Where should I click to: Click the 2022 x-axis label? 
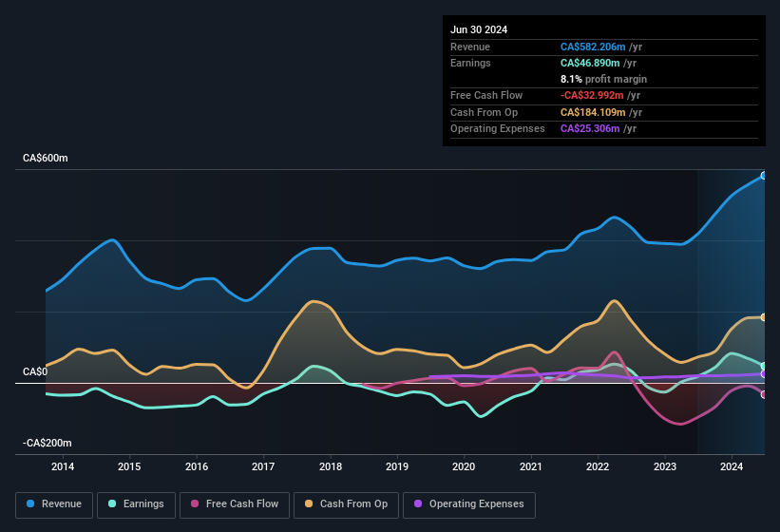point(598,466)
